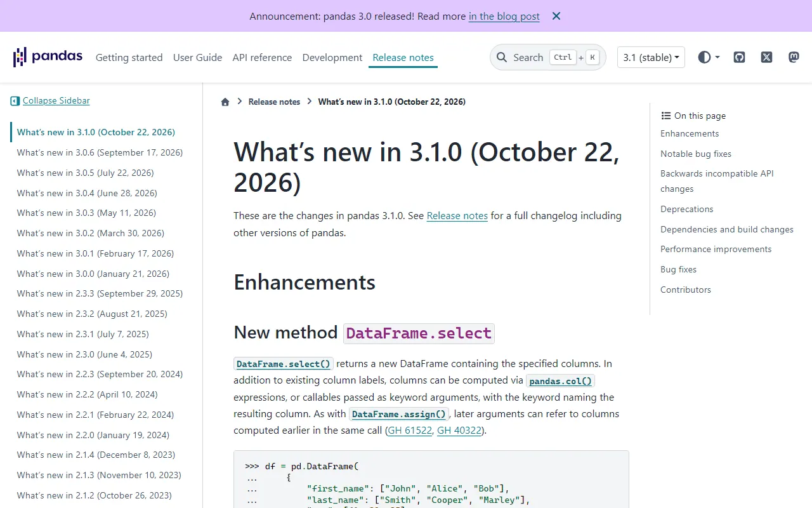Screen dimensions: 812x508
Task: Jump to Performance improvements section
Action: coord(716,249)
